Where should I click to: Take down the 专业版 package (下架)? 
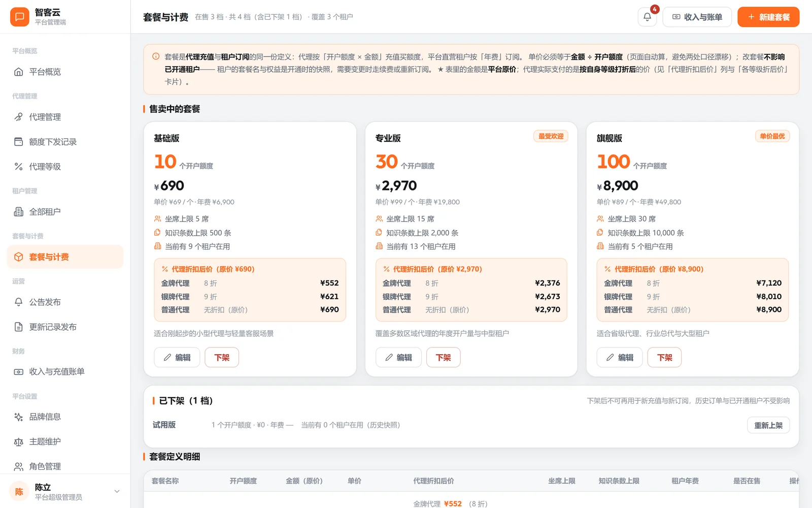point(443,358)
